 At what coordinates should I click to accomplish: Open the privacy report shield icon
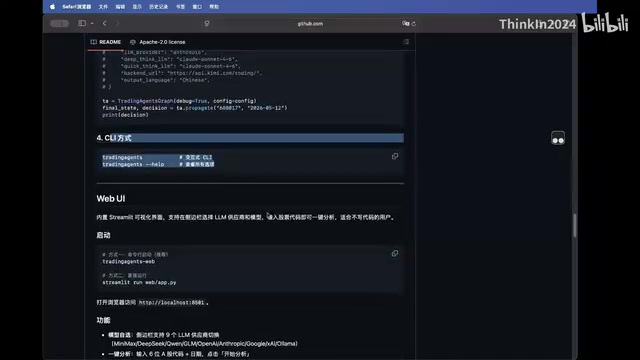(x=207, y=24)
